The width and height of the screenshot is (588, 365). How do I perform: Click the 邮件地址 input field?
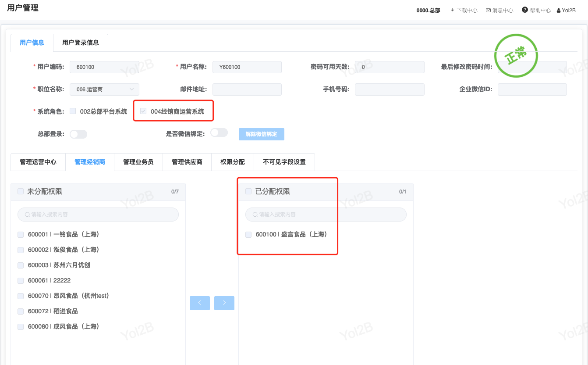click(247, 89)
